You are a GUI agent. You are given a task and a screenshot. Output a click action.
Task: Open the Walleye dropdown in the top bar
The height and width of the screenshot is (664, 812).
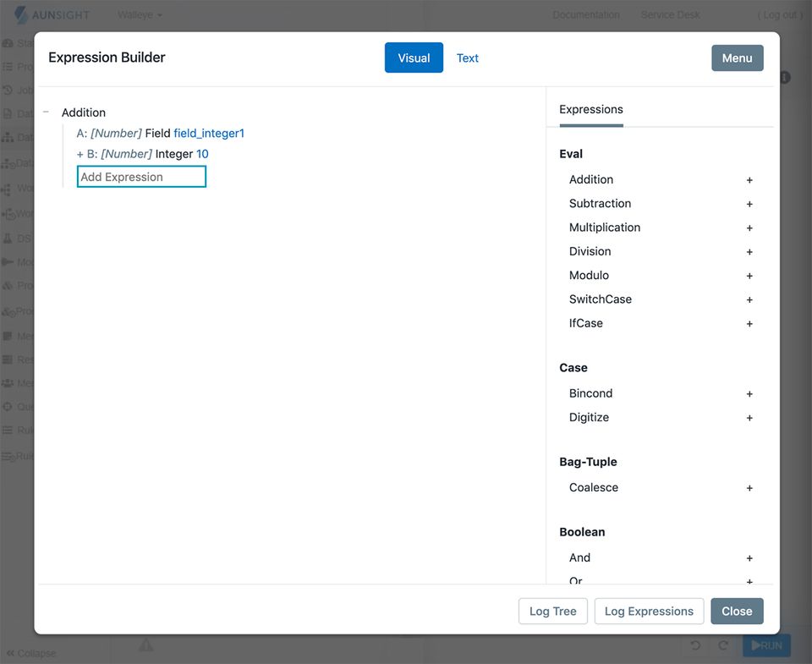click(x=137, y=14)
